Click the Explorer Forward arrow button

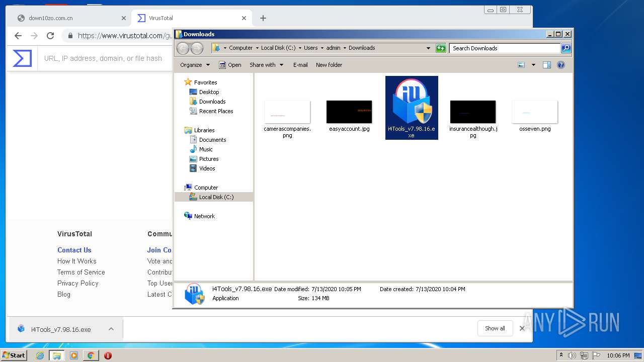click(197, 48)
